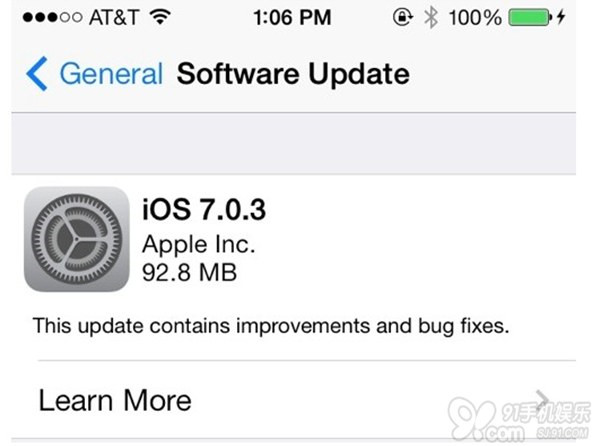
Task: Tap the orientation lock status icon
Action: 403,17
